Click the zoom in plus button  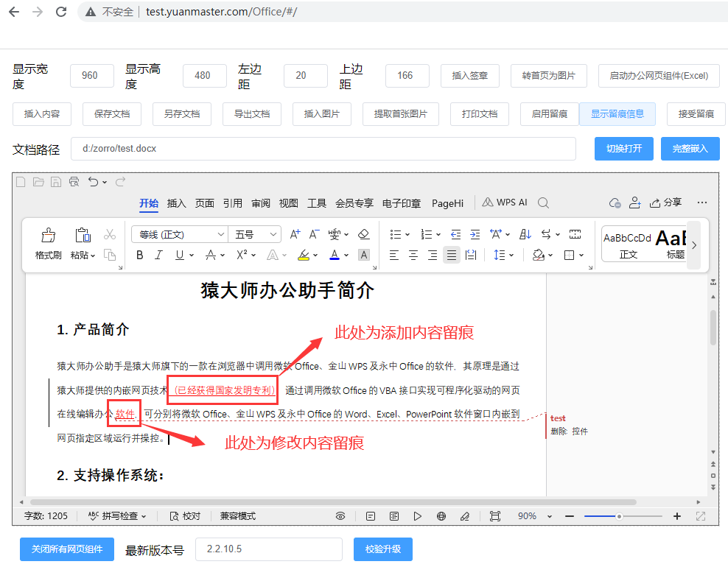(677, 516)
